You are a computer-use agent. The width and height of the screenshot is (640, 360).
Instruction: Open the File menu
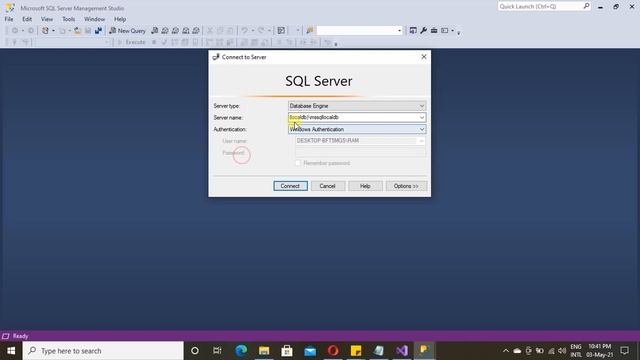coord(9,19)
